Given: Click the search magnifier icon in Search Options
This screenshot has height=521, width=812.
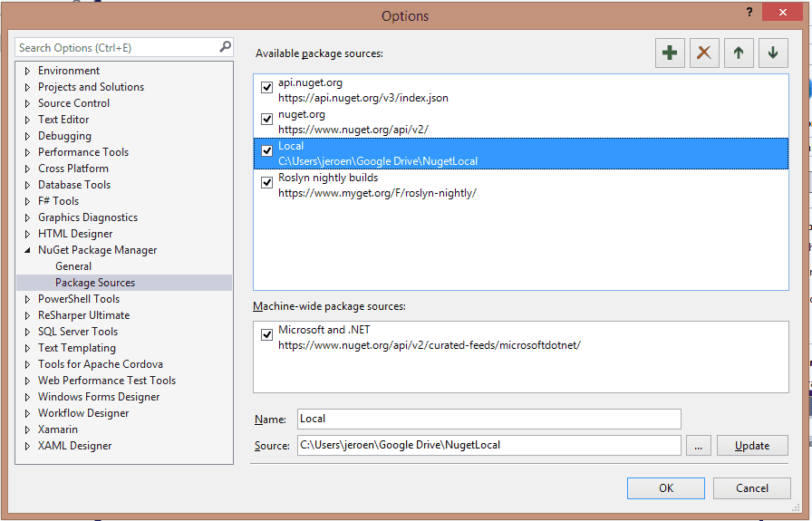Looking at the screenshot, I should point(225,47).
